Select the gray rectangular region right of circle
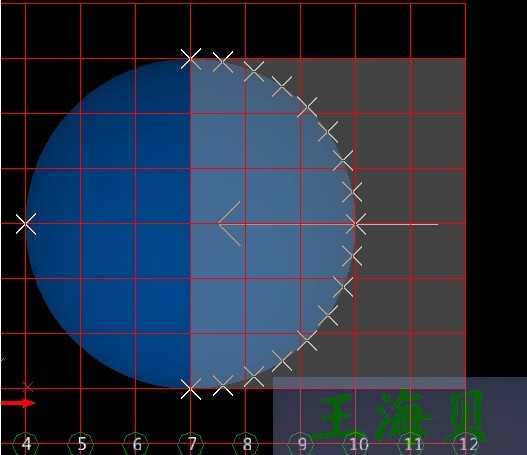This screenshot has width=527, height=455. pyautogui.click(x=410, y=224)
